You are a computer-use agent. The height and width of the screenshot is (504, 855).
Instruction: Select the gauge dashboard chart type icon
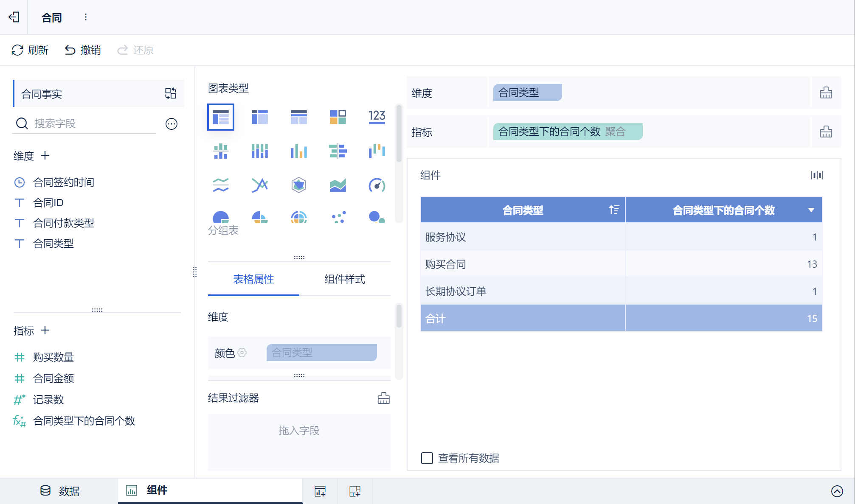pyautogui.click(x=377, y=185)
